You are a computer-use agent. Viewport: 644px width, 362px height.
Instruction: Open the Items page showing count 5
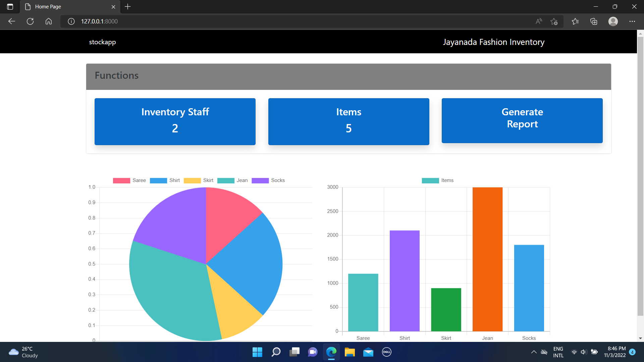pos(348,121)
